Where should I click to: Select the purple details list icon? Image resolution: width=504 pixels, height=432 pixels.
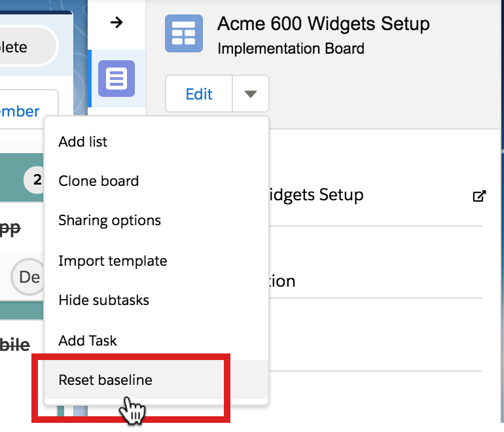tap(117, 79)
